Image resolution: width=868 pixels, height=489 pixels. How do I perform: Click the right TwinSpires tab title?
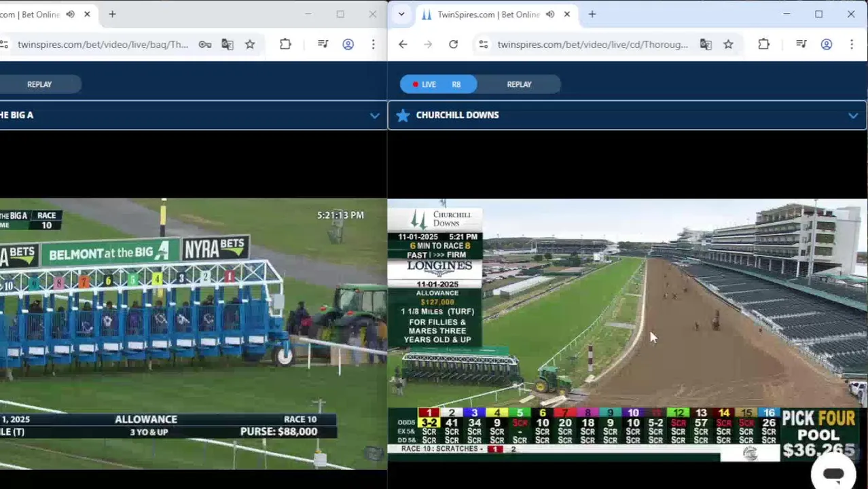488,14
